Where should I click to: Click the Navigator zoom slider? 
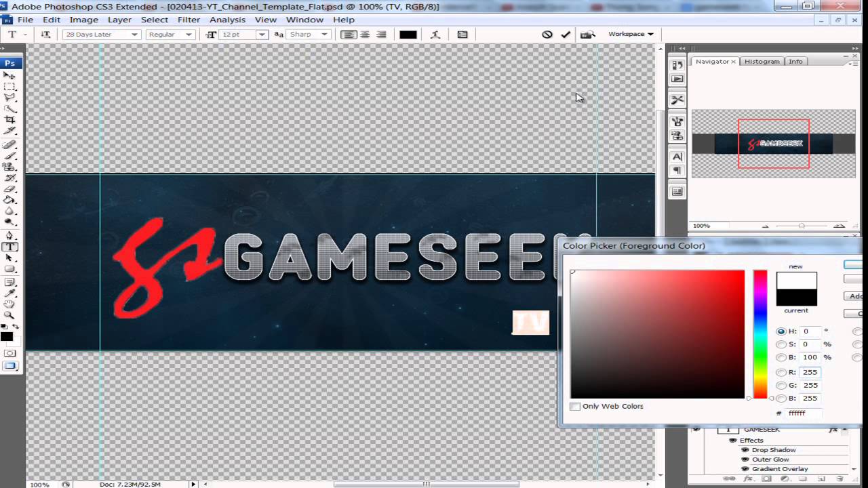[x=802, y=226]
